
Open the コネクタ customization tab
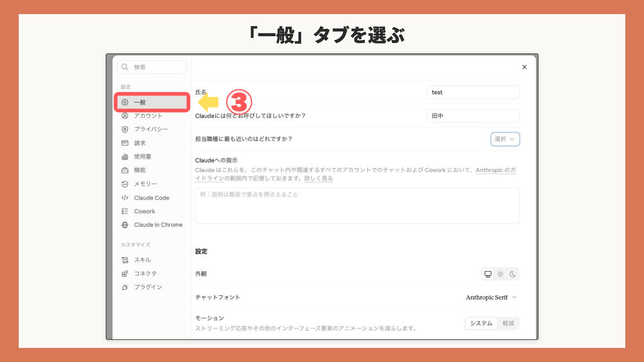point(152,274)
